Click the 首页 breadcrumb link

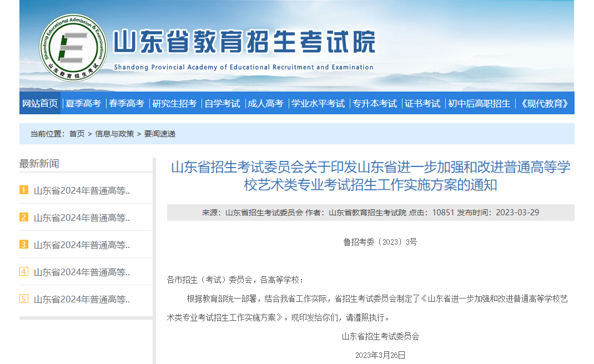(77, 133)
